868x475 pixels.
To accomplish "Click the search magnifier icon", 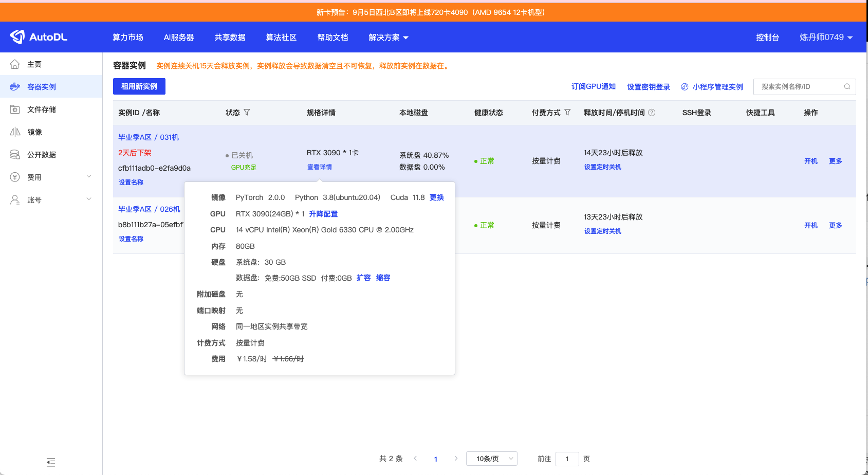I will point(847,86).
